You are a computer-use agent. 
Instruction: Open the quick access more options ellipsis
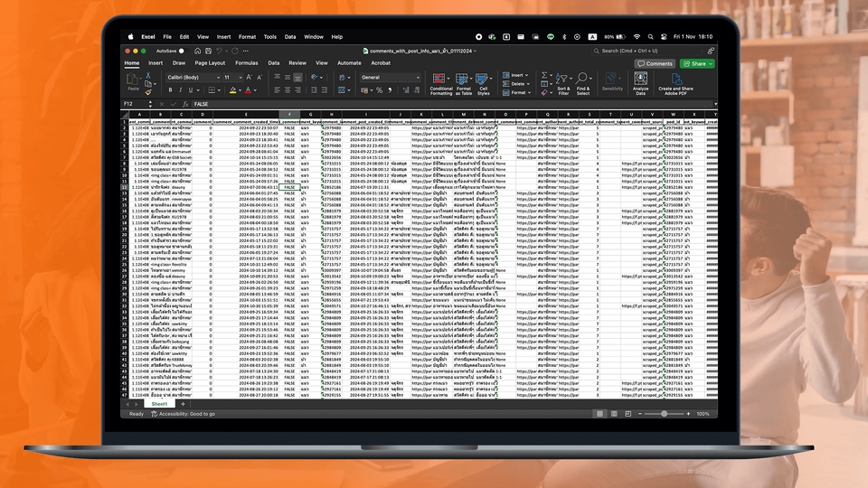coord(246,51)
